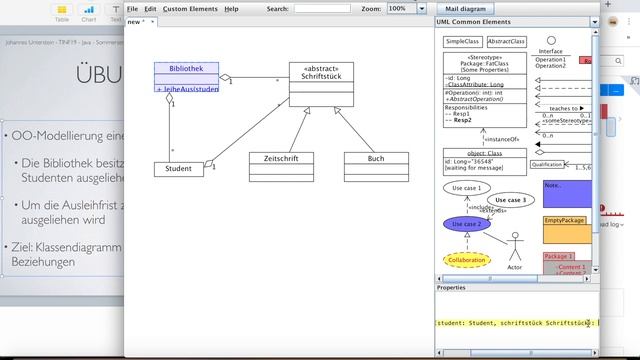The image size is (640, 360).
Task: Open the File menu
Action: [132, 9]
